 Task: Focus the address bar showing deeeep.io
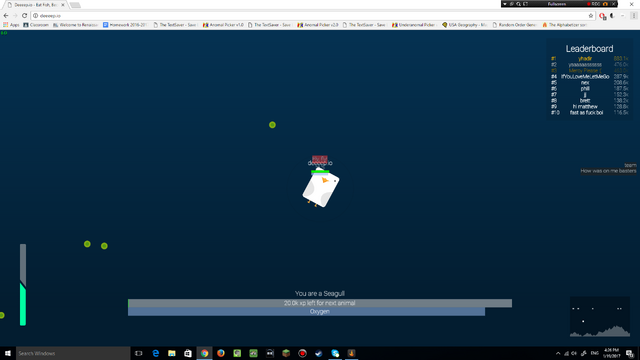coord(310,16)
